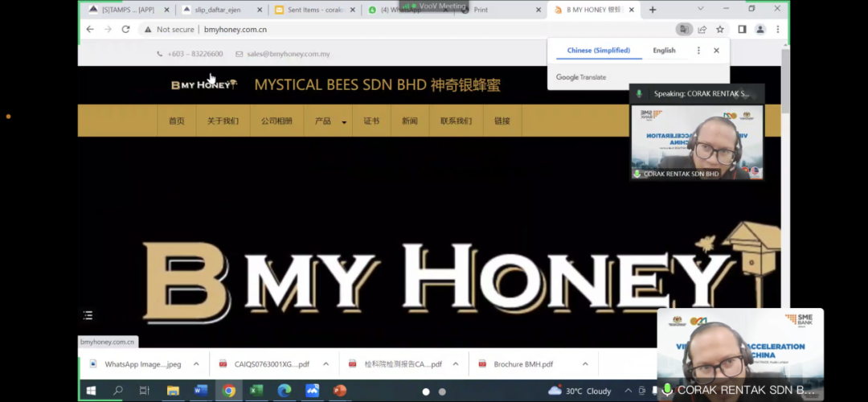Open the 新闻 navigation item
This screenshot has width=868, height=402.
410,121
